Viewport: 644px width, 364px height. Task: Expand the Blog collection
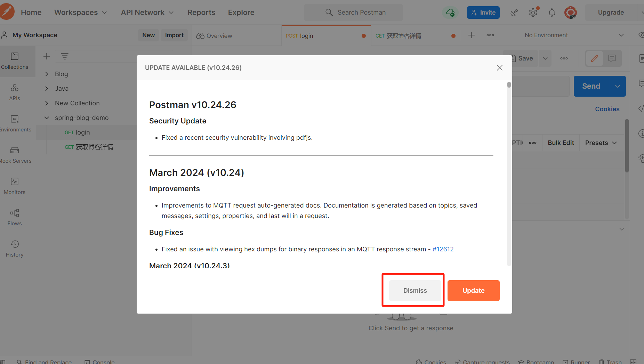(47, 74)
